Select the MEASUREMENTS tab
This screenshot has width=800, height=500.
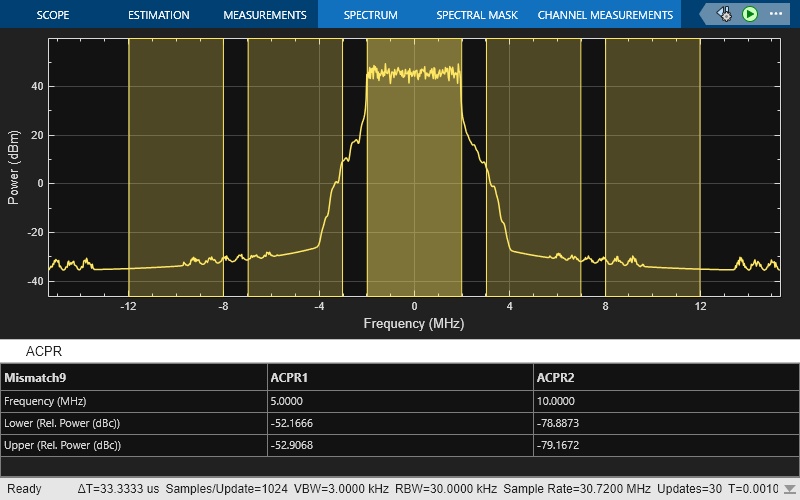(x=264, y=15)
